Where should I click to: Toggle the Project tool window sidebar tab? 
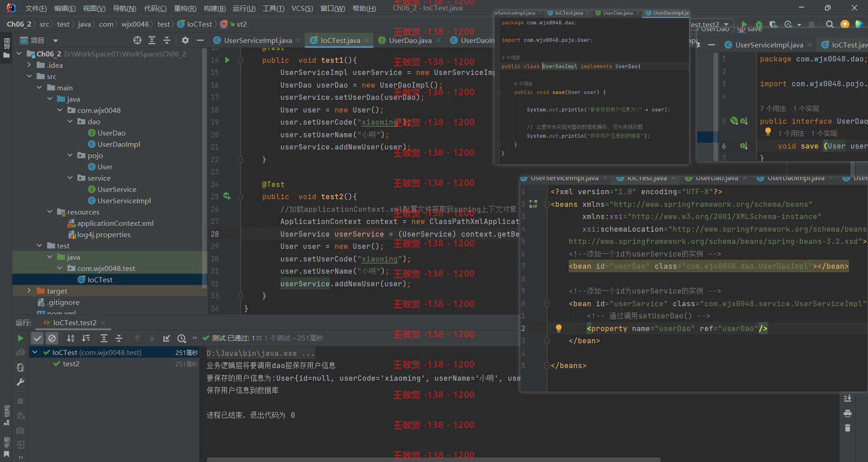pyautogui.click(x=6, y=49)
